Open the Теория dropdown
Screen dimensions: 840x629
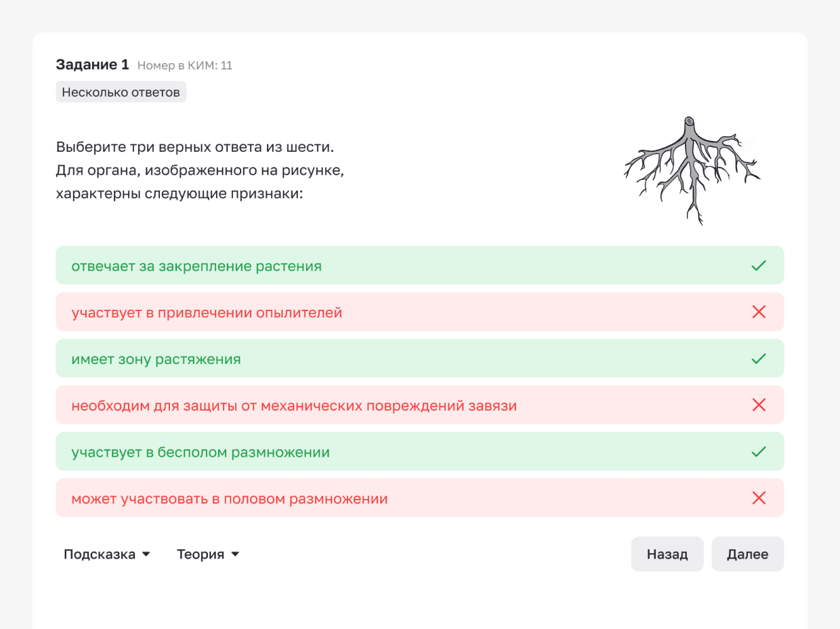click(x=201, y=554)
